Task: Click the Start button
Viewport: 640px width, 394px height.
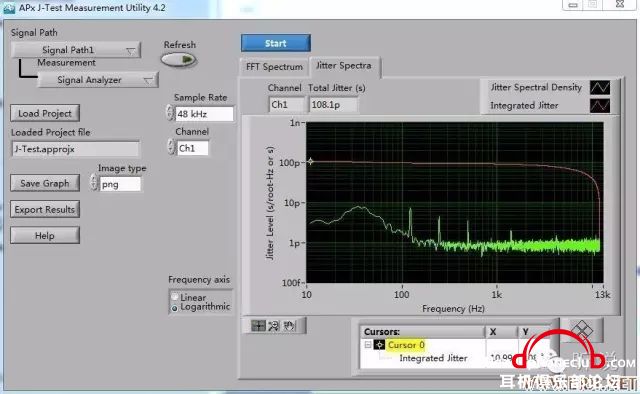Action: point(276,43)
